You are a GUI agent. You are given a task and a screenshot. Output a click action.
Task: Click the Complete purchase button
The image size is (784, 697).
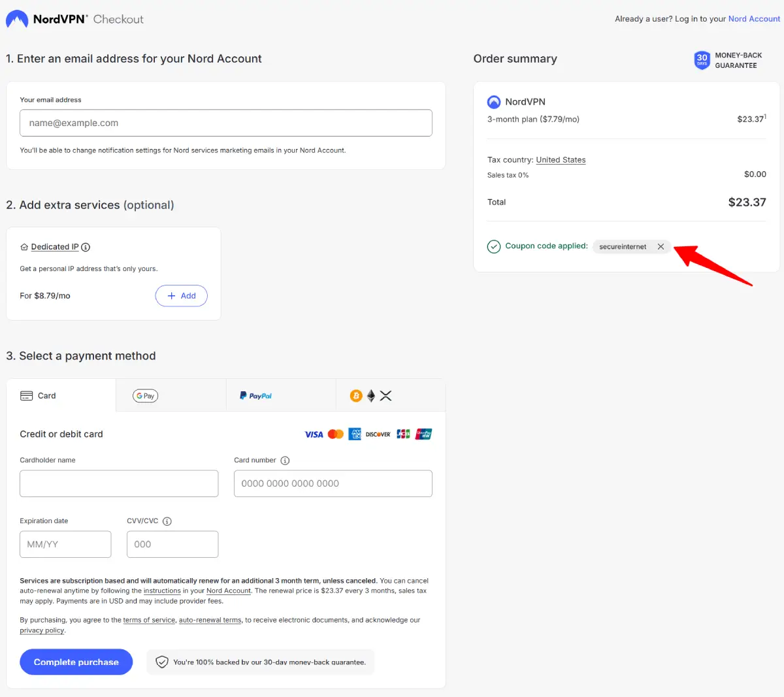pyautogui.click(x=76, y=662)
